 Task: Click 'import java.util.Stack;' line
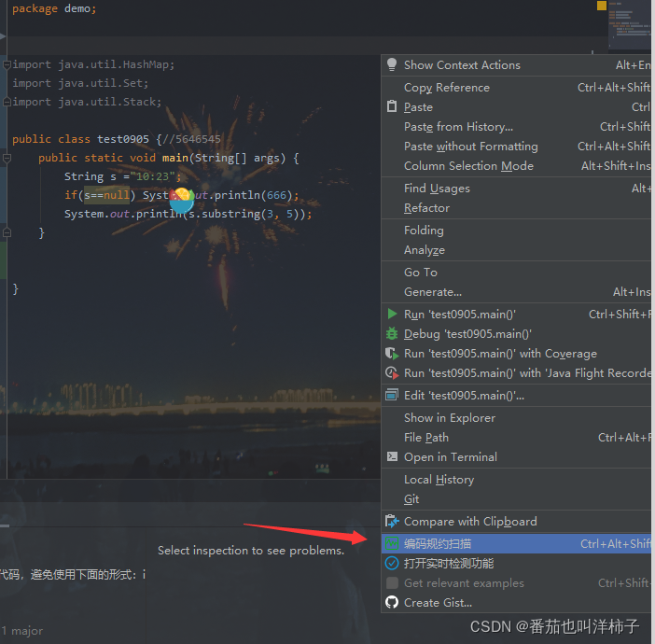87,102
